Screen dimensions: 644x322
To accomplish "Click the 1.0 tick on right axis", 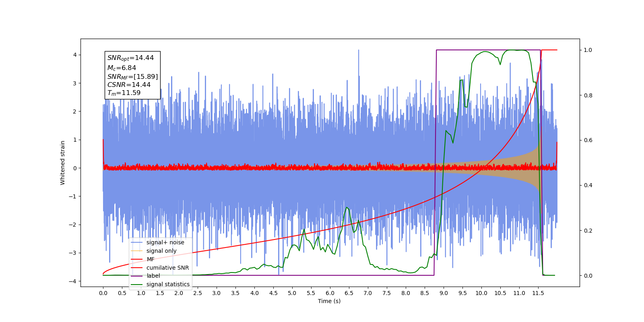I will click(588, 50).
